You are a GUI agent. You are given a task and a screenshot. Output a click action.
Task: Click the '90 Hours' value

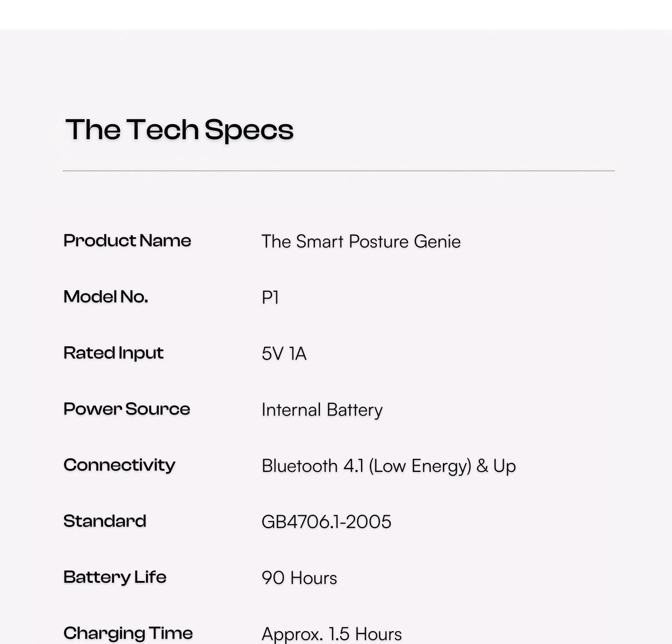(299, 578)
